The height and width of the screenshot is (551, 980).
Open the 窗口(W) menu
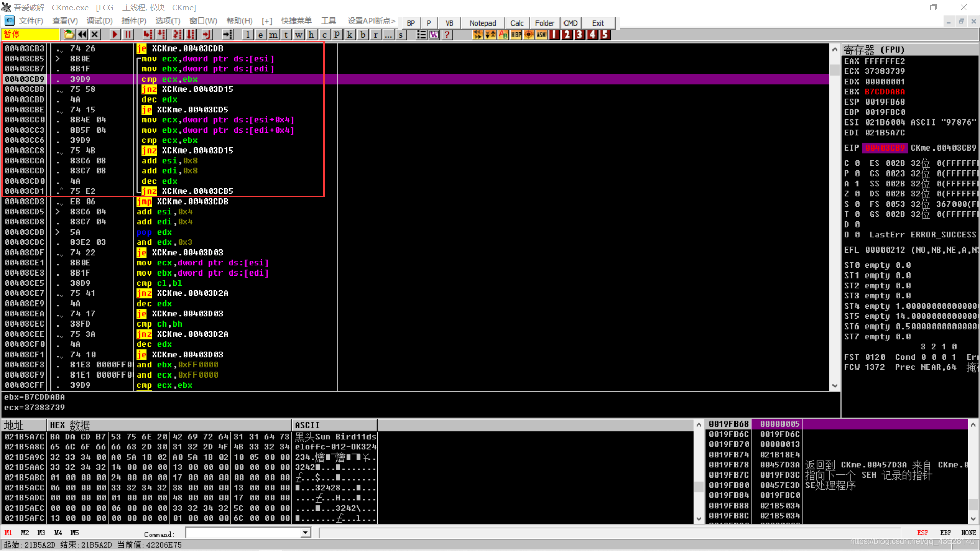203,21
